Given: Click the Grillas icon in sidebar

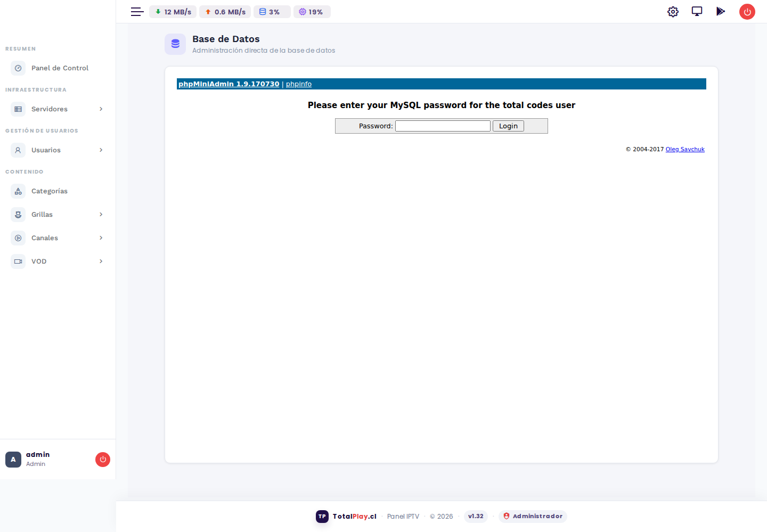Looking at the screenshot, I should pyautogui.click(x=18, y=215).
